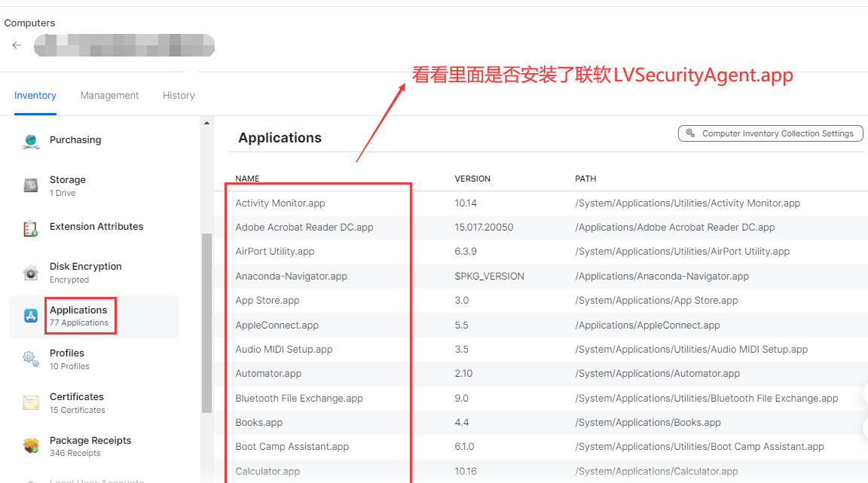Click the PATH column header
Image resolution: width=868 pixels, height=483 pixels.
click(585, 179)
